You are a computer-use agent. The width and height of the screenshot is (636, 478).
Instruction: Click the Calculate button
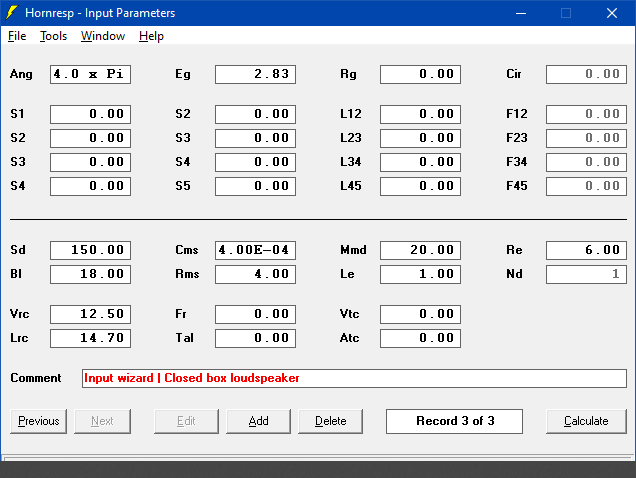tap(586, 421)
